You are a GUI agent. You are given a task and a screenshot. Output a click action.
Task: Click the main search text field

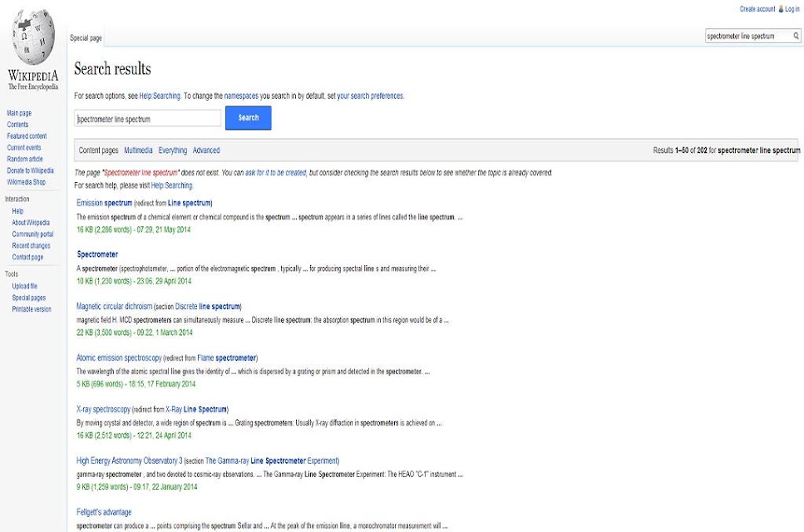pyautogui.click(x=148, y=119)
